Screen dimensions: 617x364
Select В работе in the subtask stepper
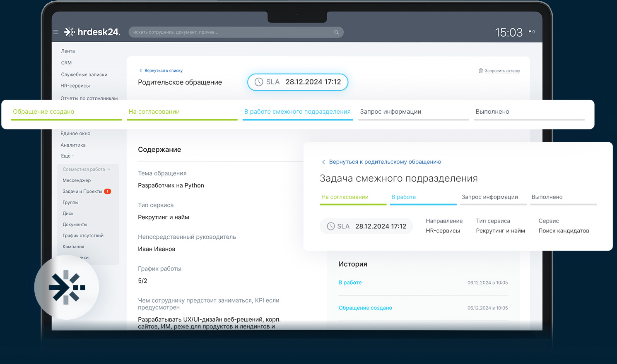coord(403,197)
